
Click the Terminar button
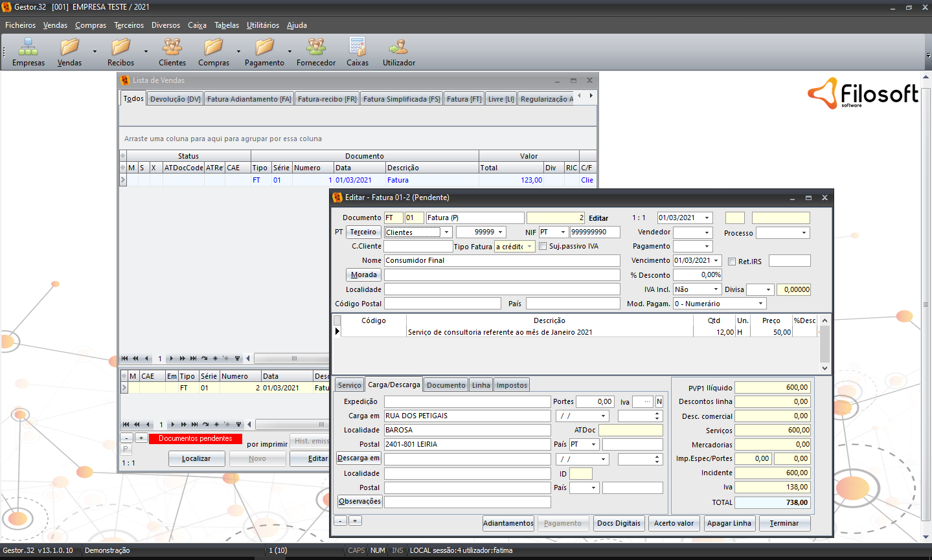(x=784, y=523)
